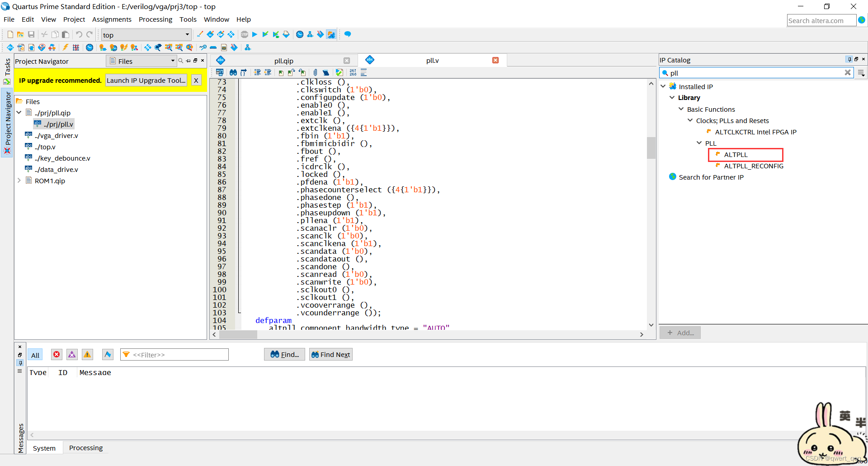868x466 pixels.
Task: Collapse the Basic Functions node
Action: (681, 109)
